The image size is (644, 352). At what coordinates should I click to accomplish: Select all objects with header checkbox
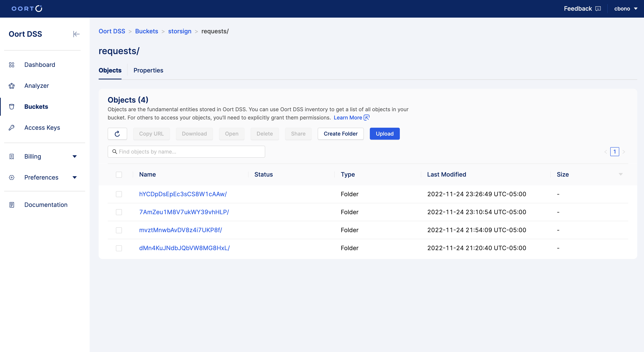119,175
